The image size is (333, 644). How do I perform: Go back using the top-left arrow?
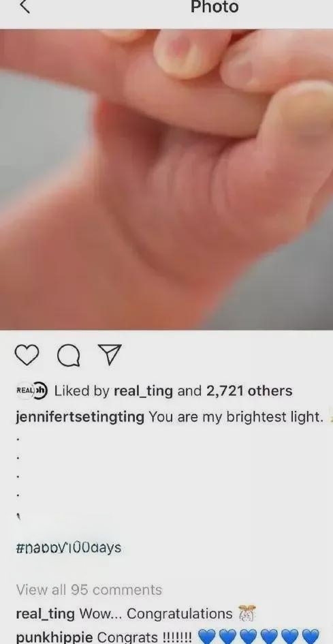coord(25,7)
